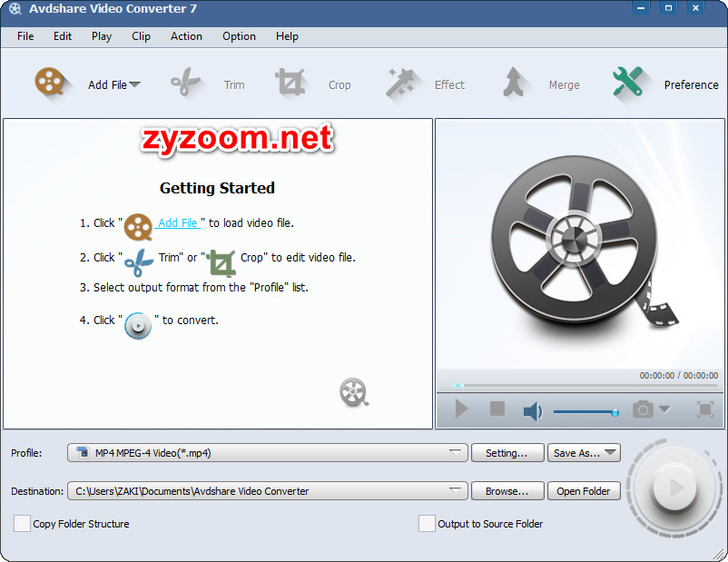Minimize the Avdshare window
728x562 pixels.
click(x=641, y=8)
